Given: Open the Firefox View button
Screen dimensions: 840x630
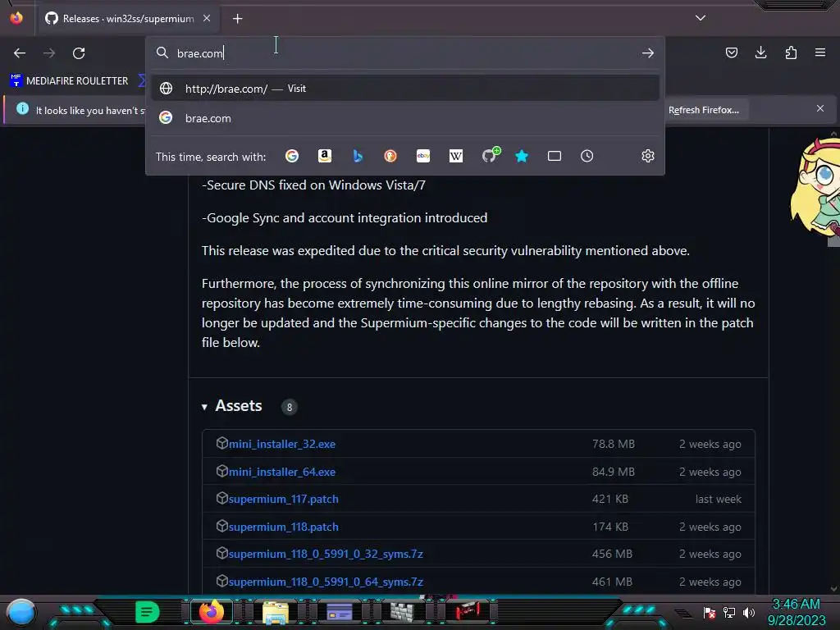Looking at the screenshot, I should (x=16, y=18).
